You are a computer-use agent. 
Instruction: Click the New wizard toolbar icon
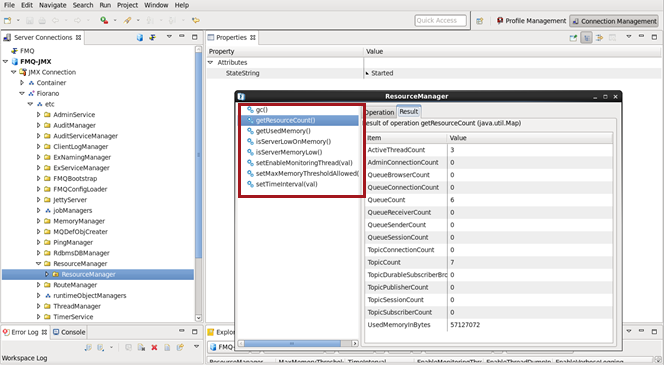[x=8, y=20]
